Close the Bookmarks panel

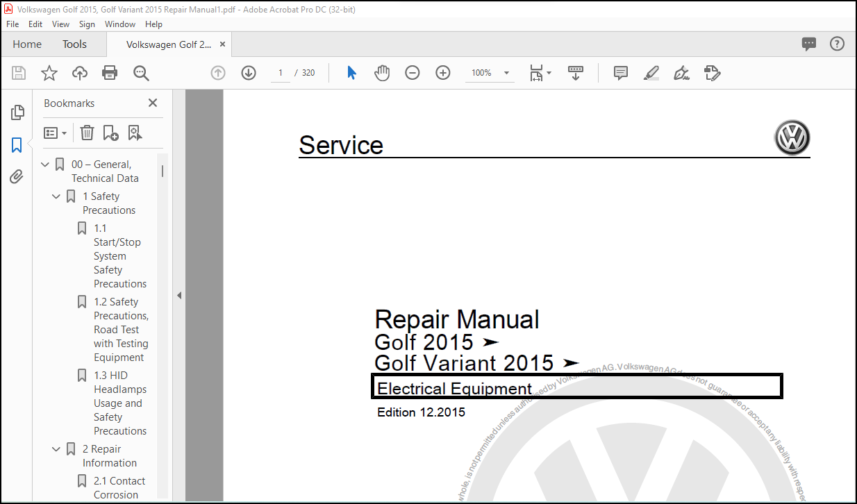click(153, 103)
